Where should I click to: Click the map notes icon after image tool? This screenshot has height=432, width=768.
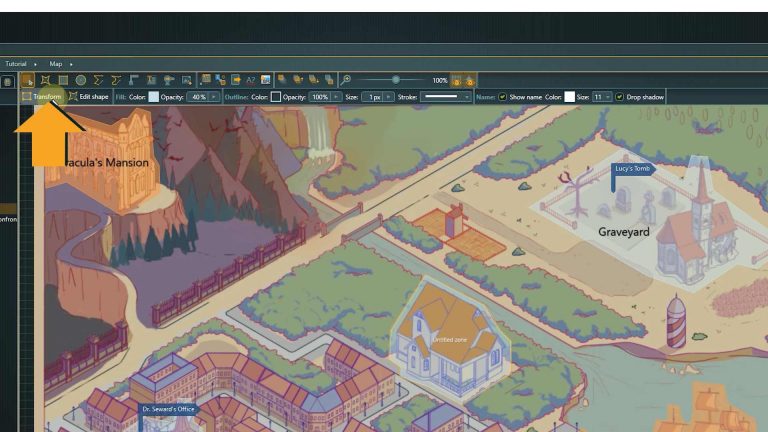click(206, 79)
